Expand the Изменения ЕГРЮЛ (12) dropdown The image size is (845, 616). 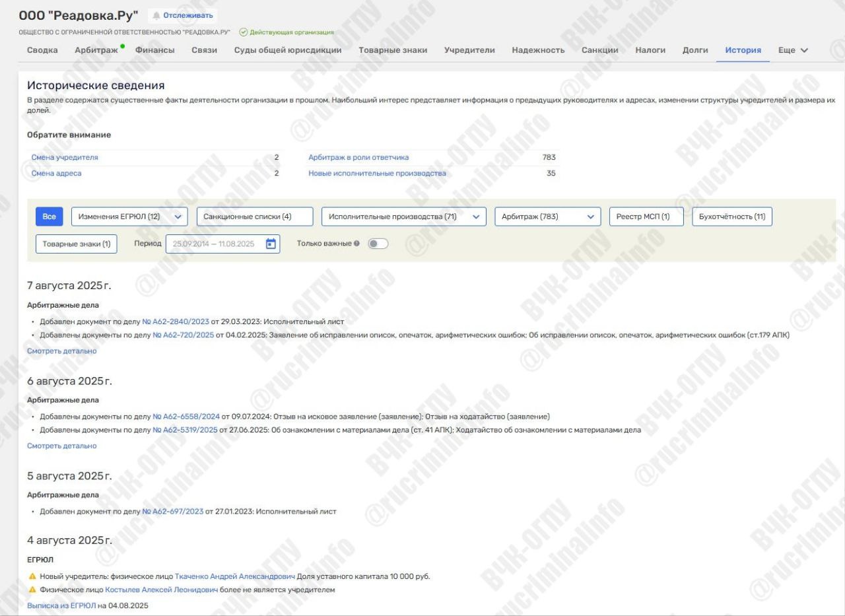(177, 217)
